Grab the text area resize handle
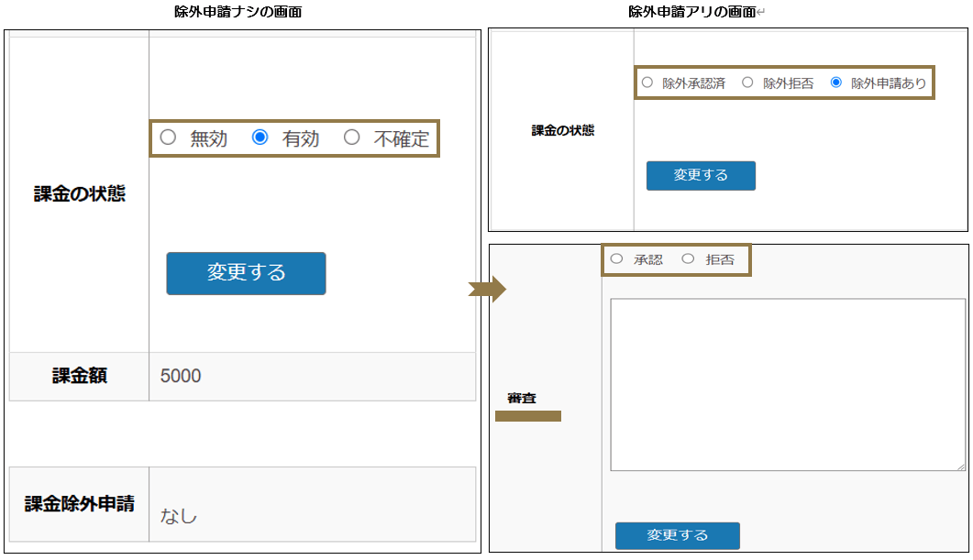 pyautogui.click(x=960, y=467)
